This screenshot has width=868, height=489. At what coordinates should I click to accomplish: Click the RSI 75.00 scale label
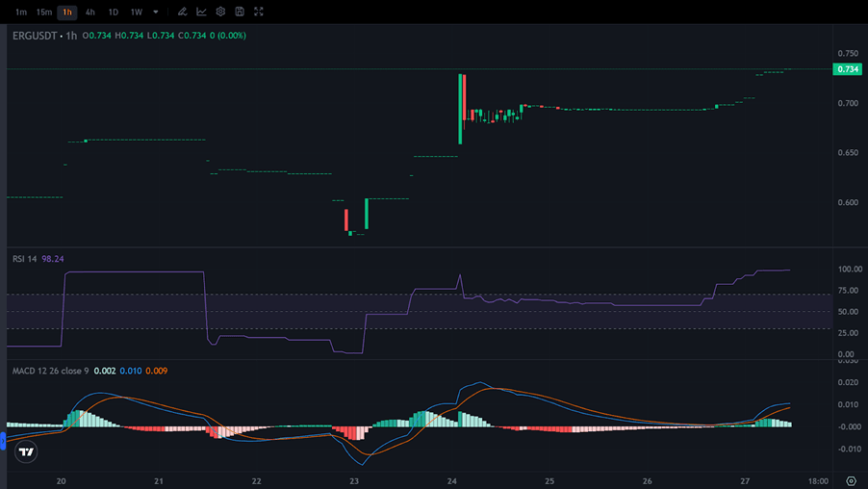click(850, 290)
